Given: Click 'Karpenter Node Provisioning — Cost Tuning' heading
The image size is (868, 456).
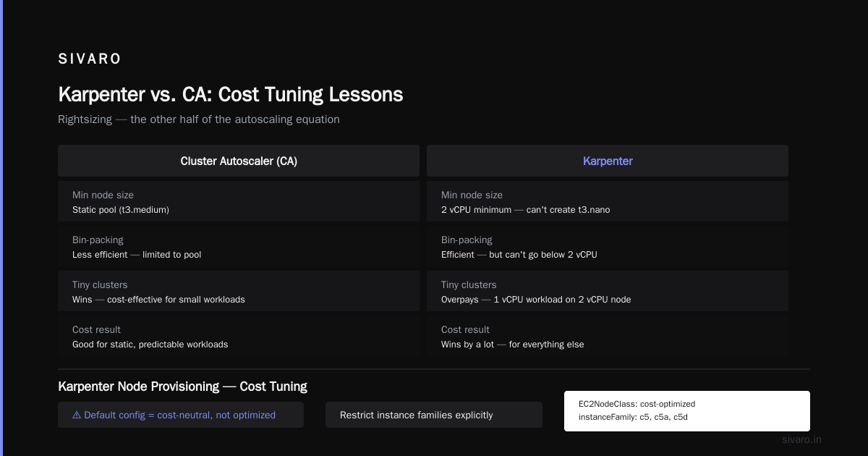Looking at the screenshot, I should point(182,387).
